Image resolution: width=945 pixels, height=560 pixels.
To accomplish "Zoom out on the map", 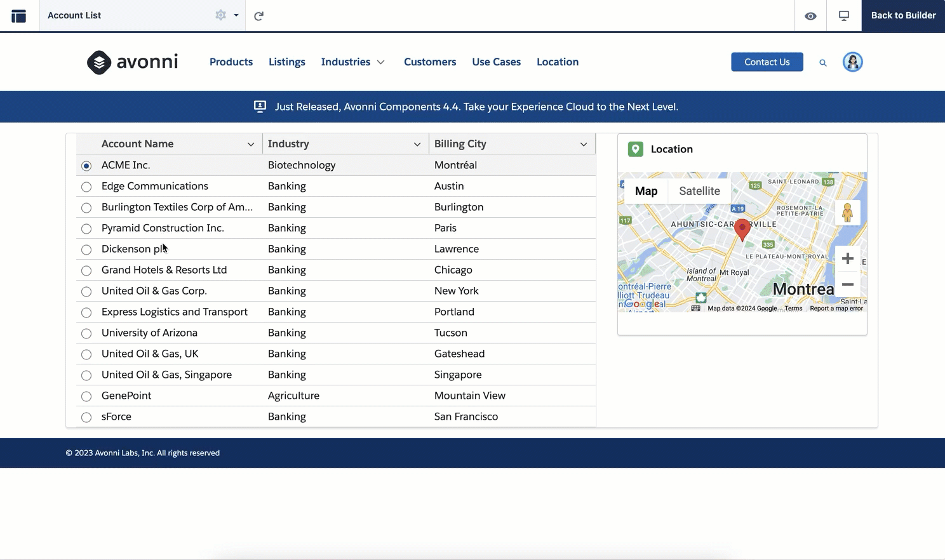I will (x=847, y=285).
